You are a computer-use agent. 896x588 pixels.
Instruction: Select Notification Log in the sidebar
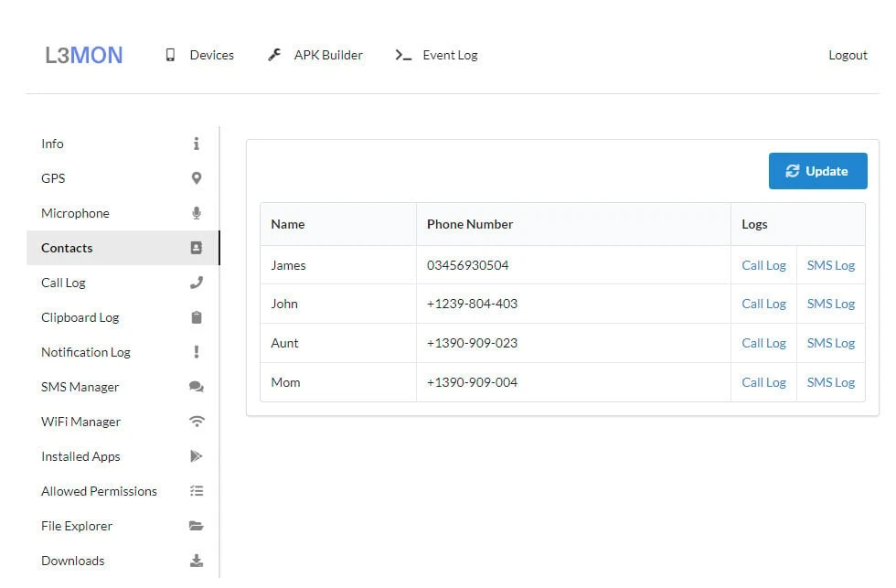click(86, 352)
